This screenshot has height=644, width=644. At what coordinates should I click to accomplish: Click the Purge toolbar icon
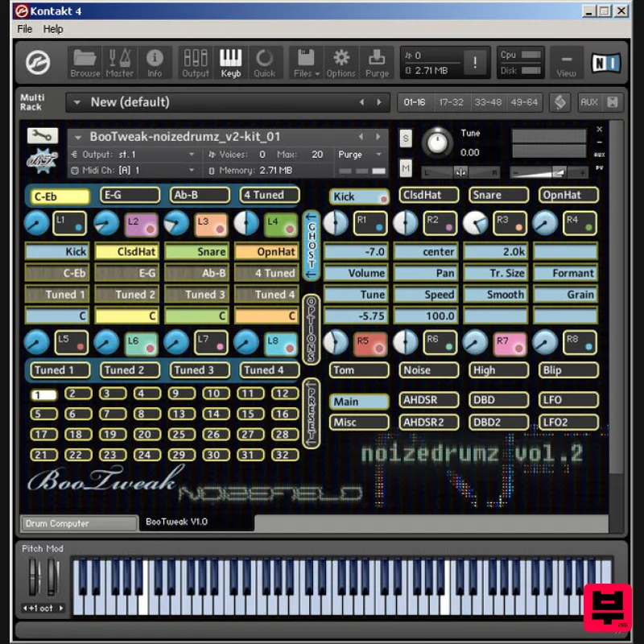click(x=377, y=63)
